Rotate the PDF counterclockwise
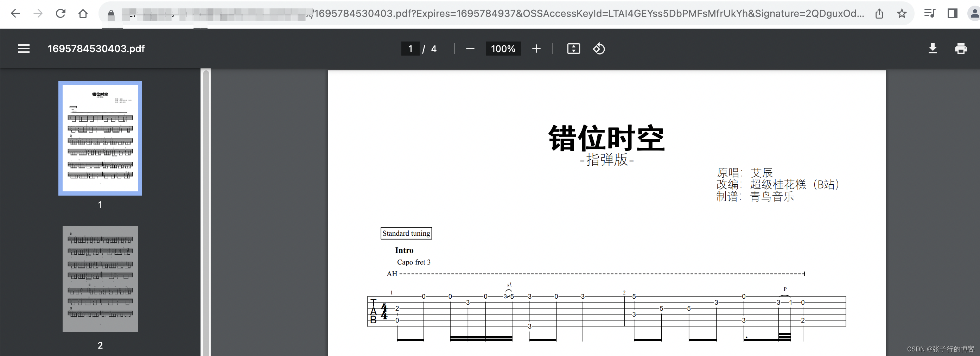Image resolution: width=980 pixels, height=356 pixels. pyautogui.click(x=599, y=49)
